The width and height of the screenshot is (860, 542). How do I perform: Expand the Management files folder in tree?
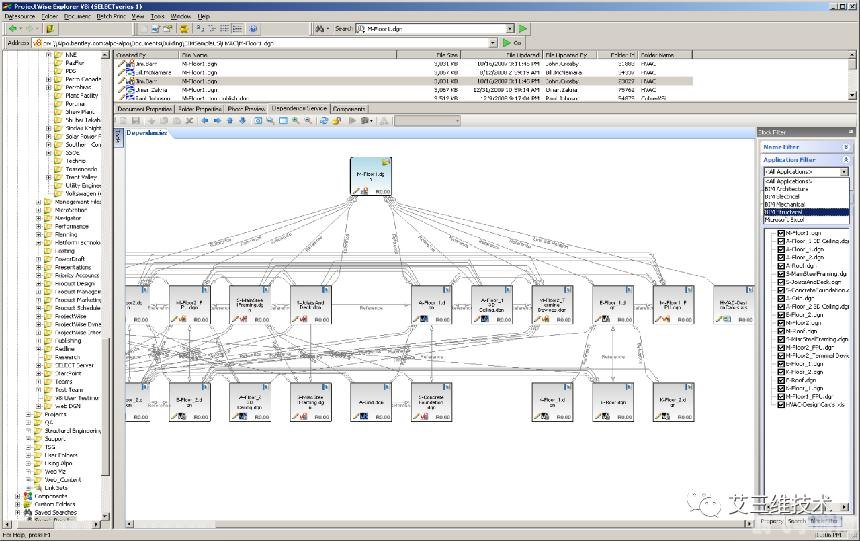tap(38, 201)
